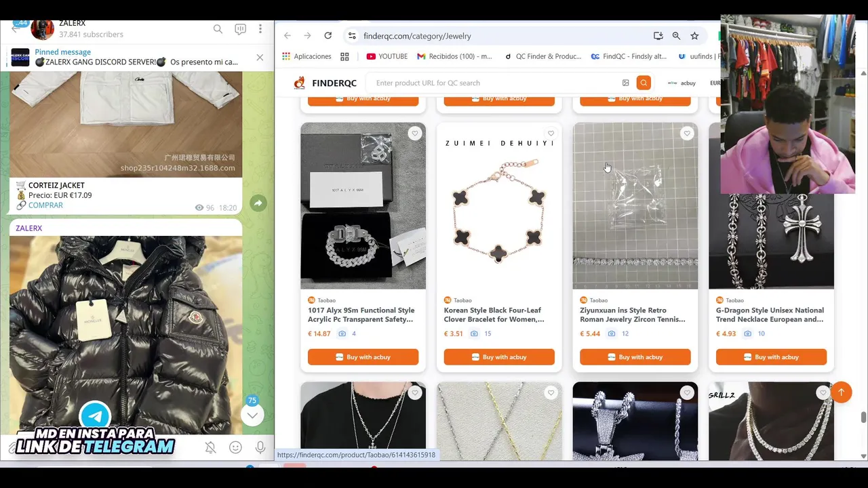Click install app icon in address bar
This screenshot has height=488, width=868.
point(658,36)
